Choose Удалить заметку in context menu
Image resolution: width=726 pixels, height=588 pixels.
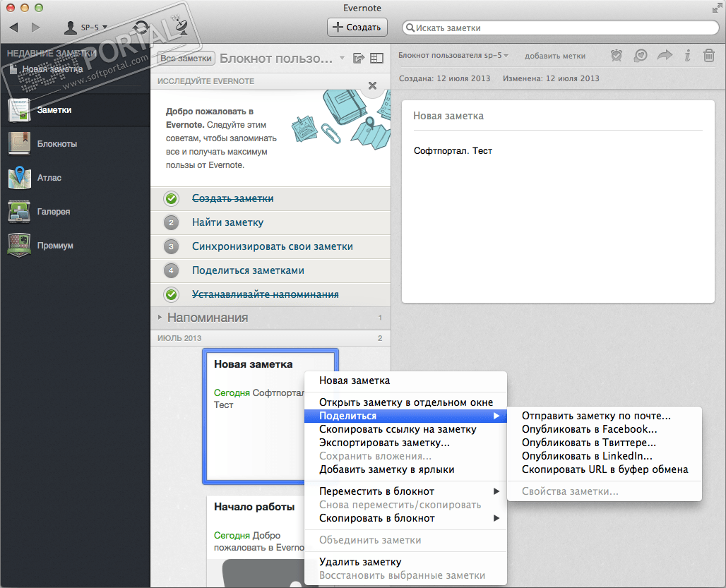[405, 562]
